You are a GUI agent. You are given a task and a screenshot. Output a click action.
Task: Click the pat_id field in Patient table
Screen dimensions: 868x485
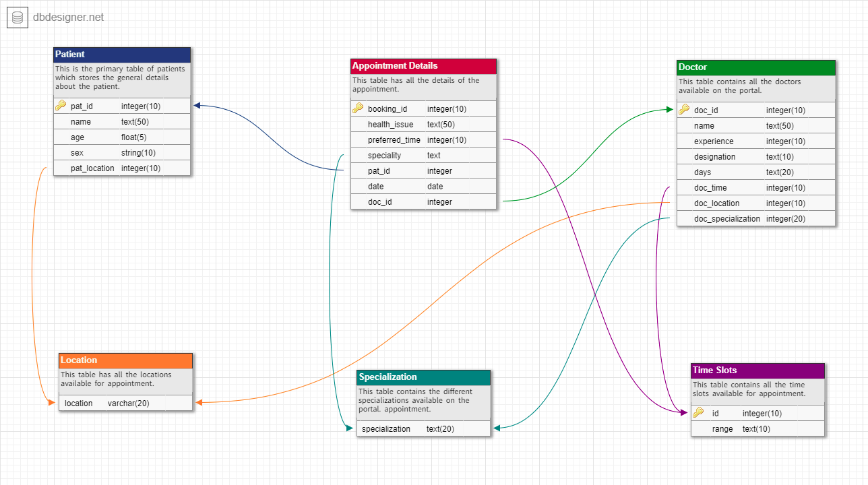[122, 106]
